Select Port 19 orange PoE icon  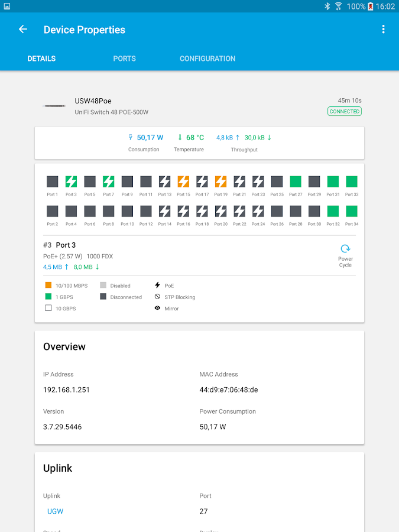click(x=220, y=181)
